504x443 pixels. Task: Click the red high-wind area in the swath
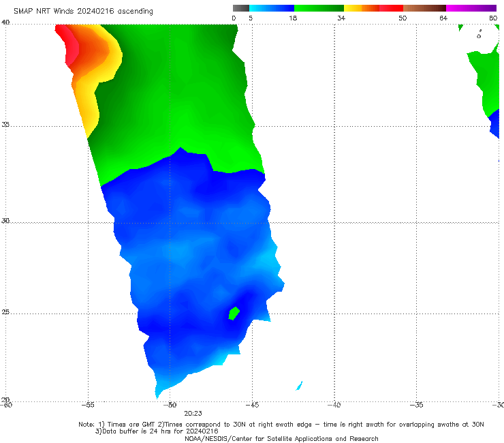69,47
